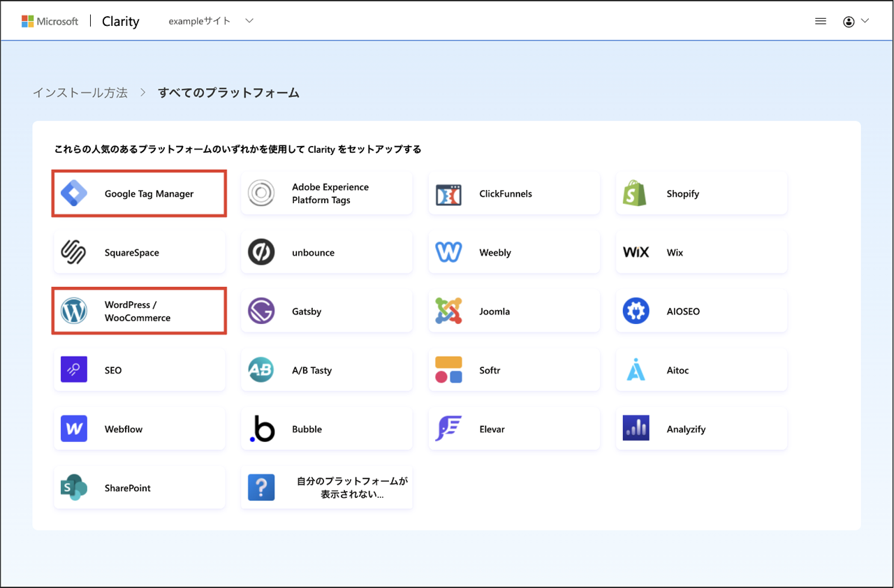Select the Analyzify label

pos(686,429)
